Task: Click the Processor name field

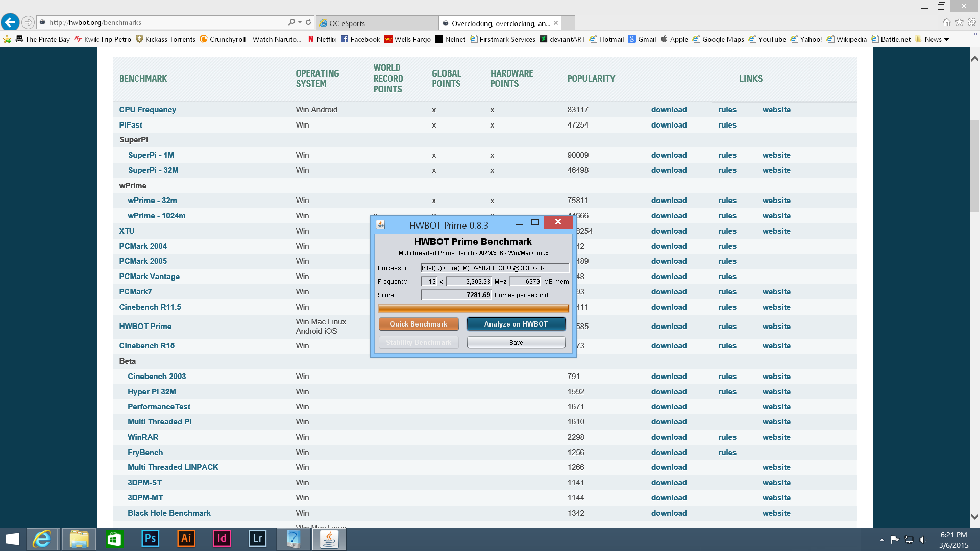Action: [495, 268]
